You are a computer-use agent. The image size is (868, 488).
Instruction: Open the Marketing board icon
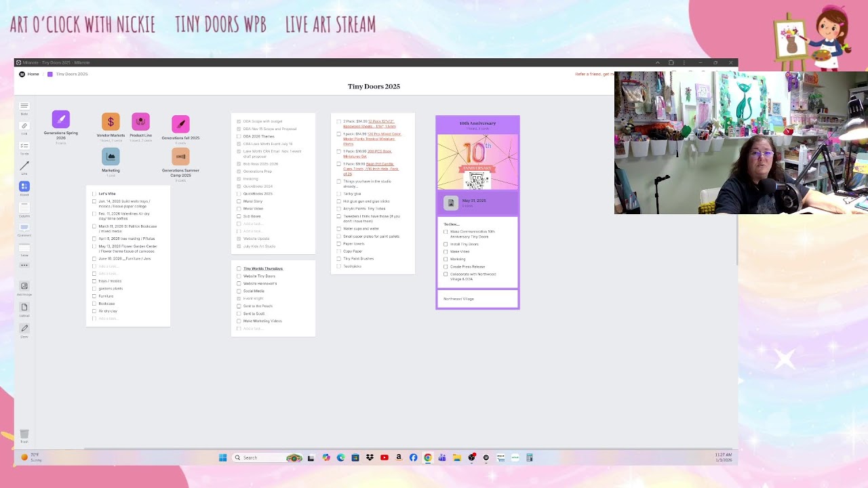coord(111,157)
